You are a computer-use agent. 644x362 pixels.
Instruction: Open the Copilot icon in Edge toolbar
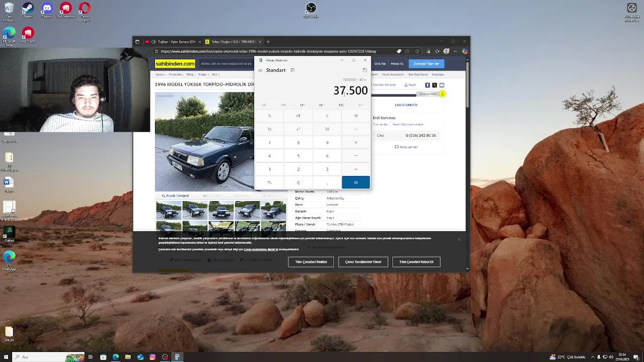(x=465, y=51)
